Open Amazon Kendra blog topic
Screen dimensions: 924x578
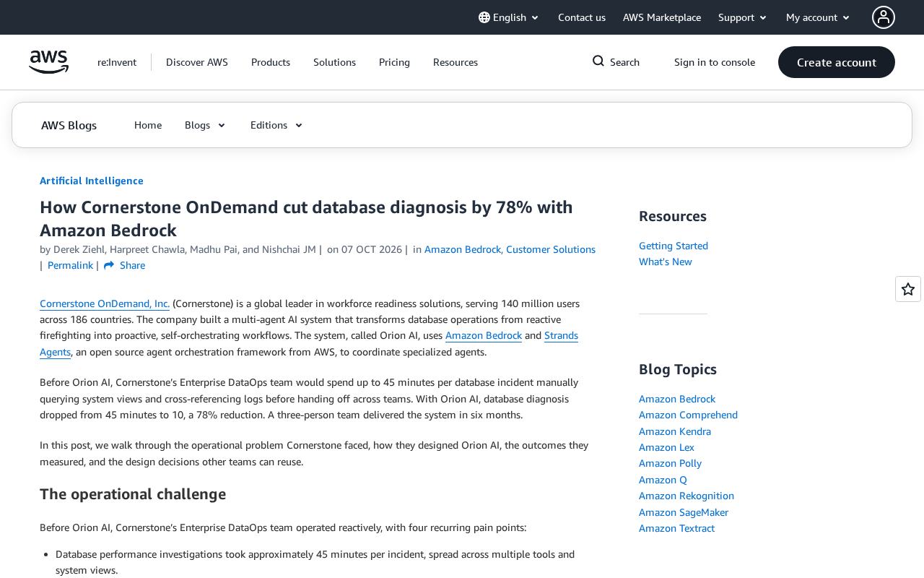(x=675, y=431)
